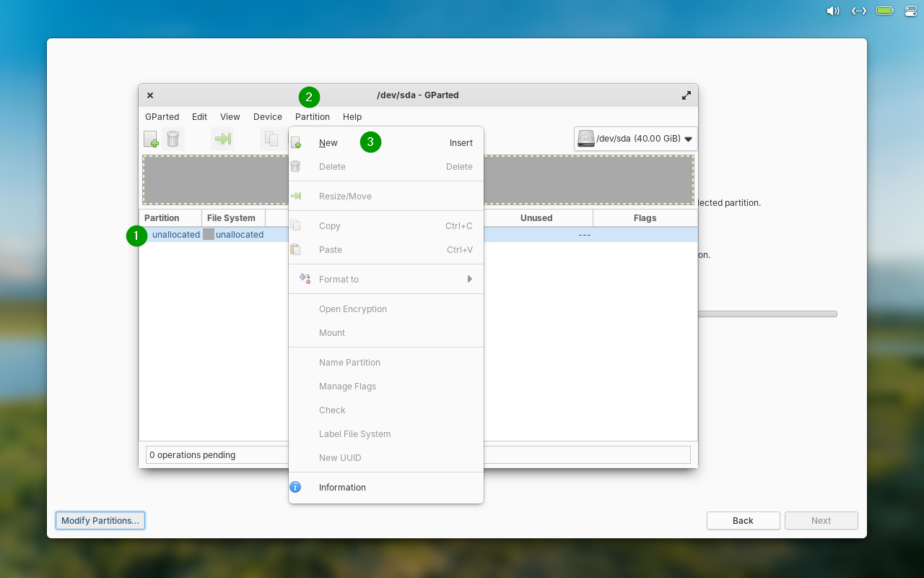Image resolution: width=924 pixels, height=578 pixels.
Task: Click the New menu entry's icon
Action: [295, 143]
